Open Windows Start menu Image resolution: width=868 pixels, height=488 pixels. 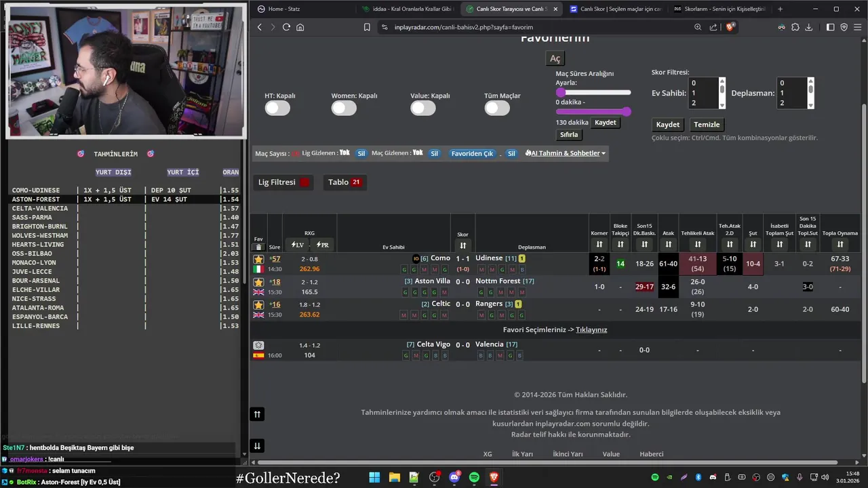coord(374,478)
